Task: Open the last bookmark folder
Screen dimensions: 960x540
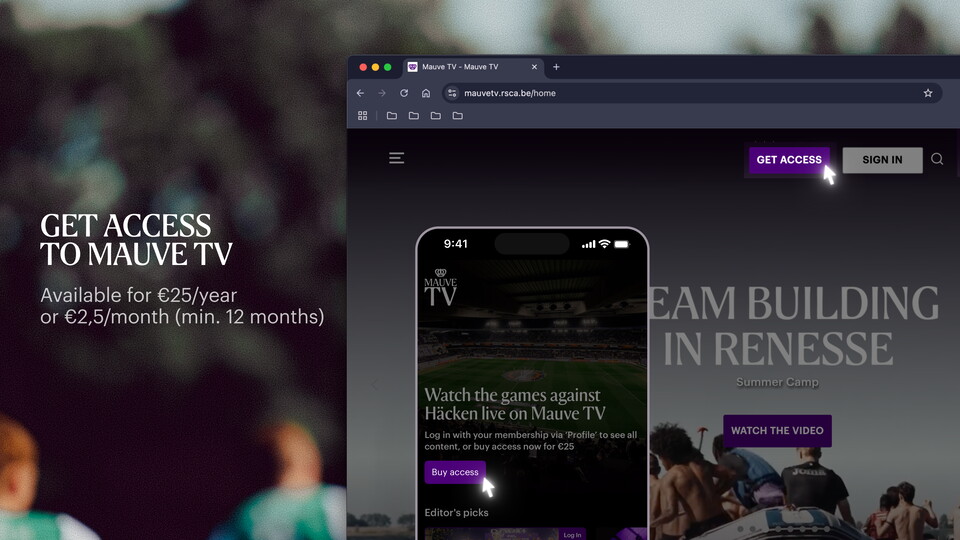Action: point(458,116)
